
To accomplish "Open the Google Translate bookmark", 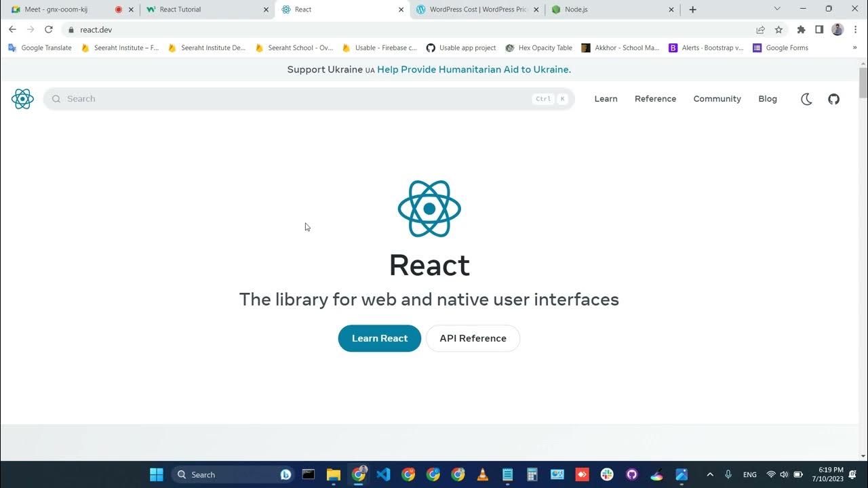I will [x=39, y=48].
